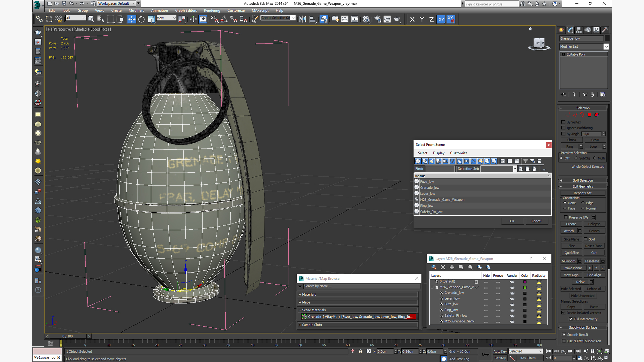Click OK in Select From Scene dialog
The height and width of the screenshot is (362, 644).
[512, 221]
